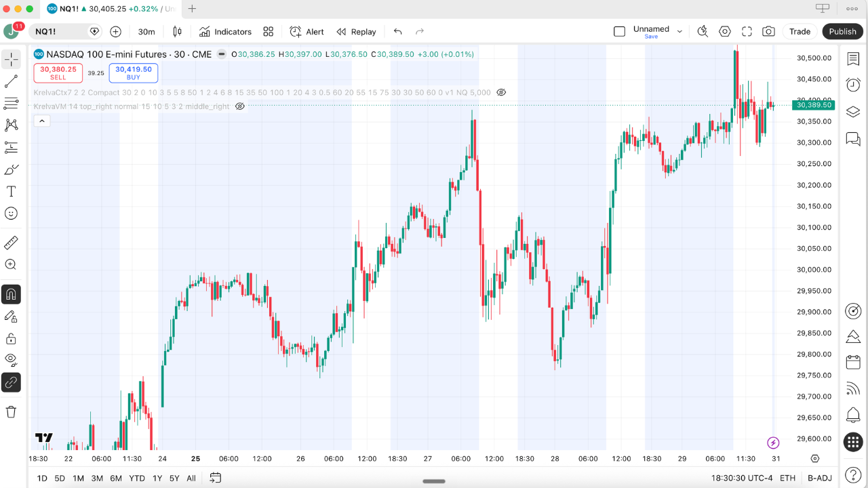Start bar Replay mode
The image size is (868, 488).
[x=357, y=31]
